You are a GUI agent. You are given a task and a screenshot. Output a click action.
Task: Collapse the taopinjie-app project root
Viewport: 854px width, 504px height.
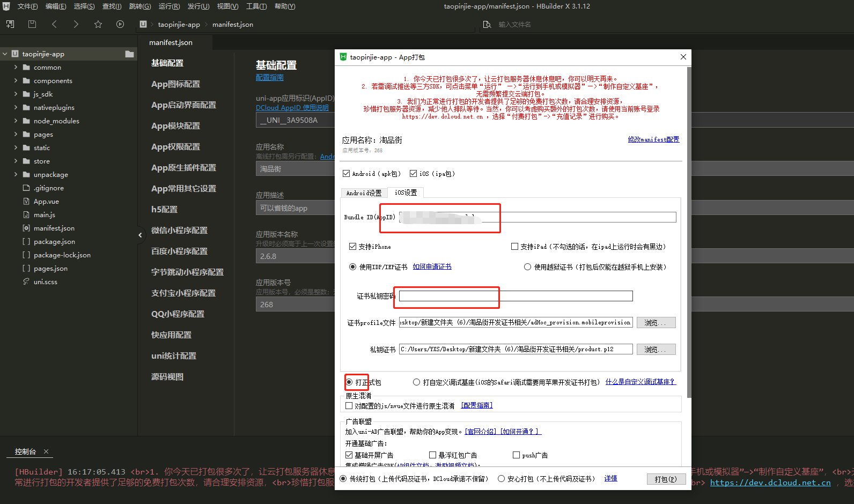coord(5,54)
